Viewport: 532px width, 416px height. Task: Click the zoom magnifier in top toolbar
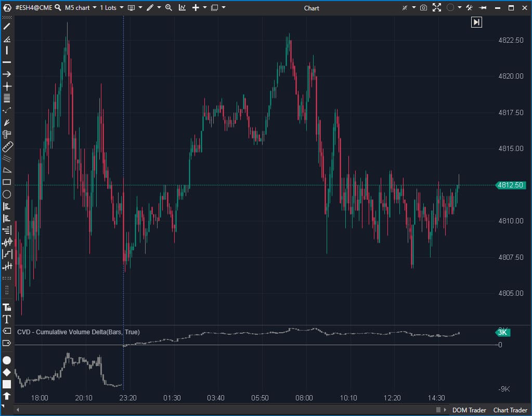[168, 8]
